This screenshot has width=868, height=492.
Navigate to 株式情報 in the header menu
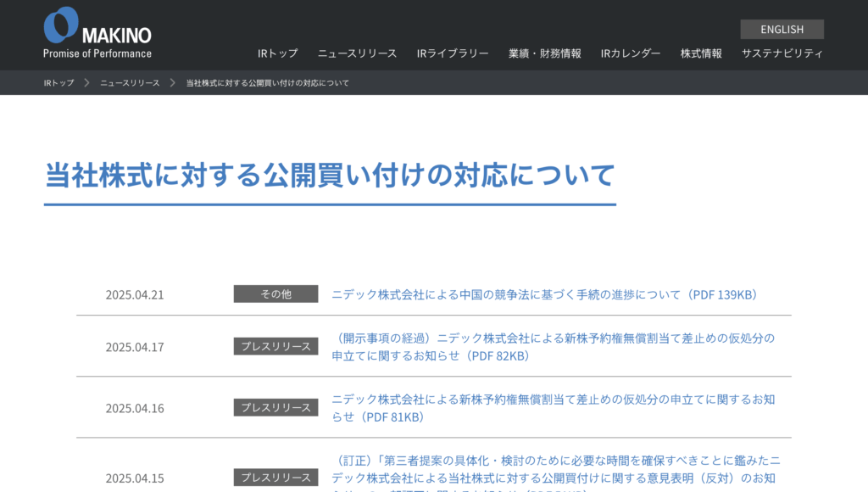(x=701, y=53)
